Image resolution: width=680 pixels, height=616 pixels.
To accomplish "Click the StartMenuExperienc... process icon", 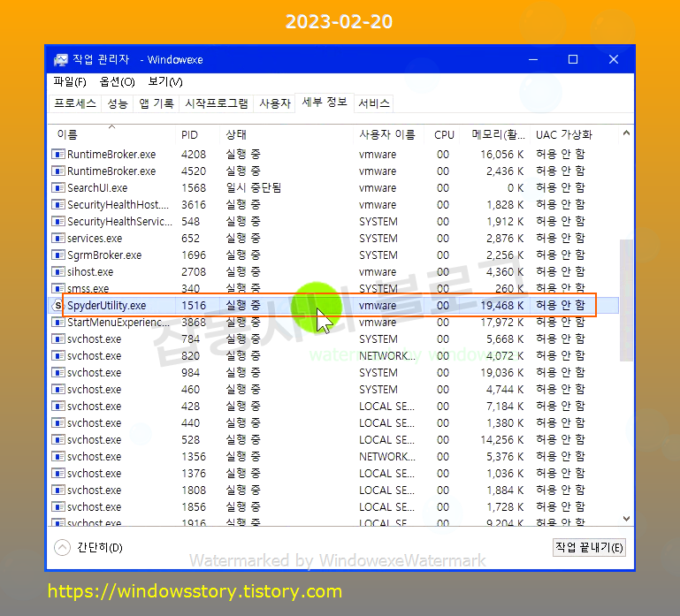I will [58, 322].
